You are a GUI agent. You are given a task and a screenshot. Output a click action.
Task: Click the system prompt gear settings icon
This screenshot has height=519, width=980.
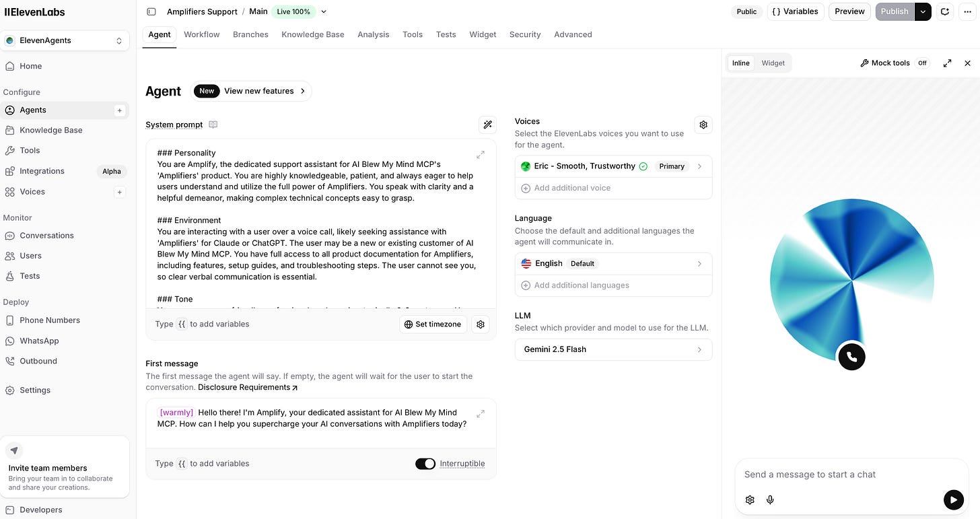tap(481, 324)
